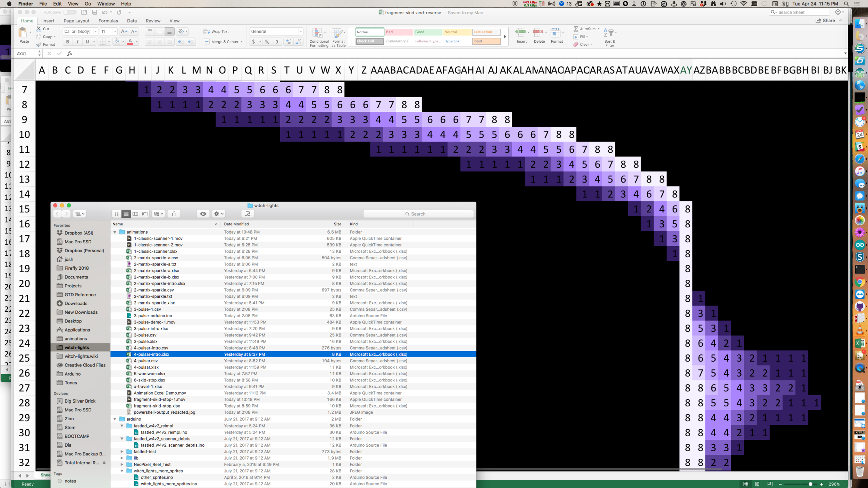Screen dimensions: 868x488
Task: Expand the NeoPixel_Reel_Test folder
Action: tap(122, 464)
